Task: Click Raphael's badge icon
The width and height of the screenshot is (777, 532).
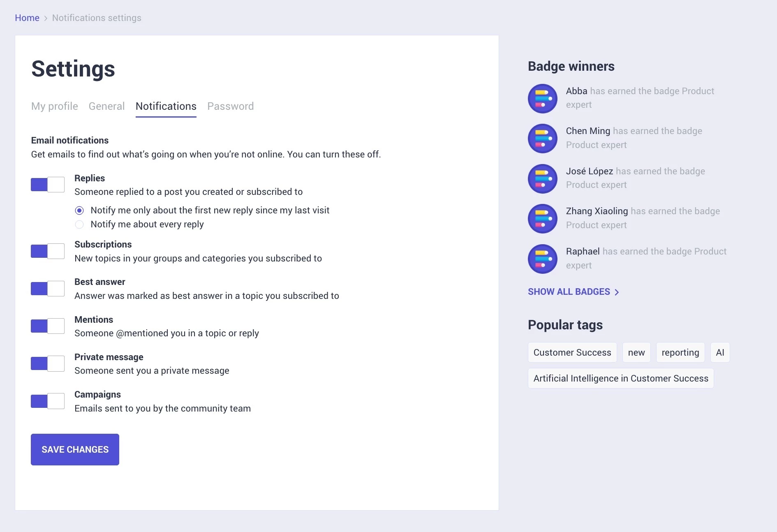Action: 542,259
